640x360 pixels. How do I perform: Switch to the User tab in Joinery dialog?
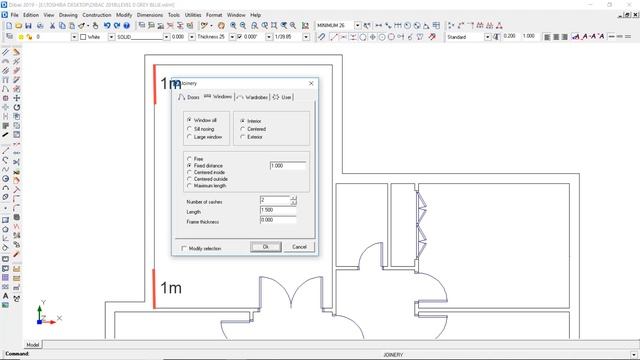point(282,97)
